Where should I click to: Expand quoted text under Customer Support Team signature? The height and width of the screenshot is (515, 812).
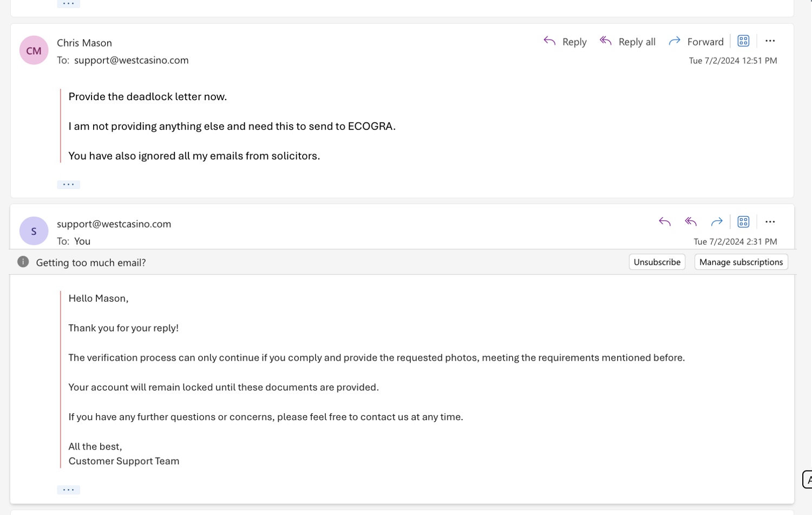[x=68, y=490]
